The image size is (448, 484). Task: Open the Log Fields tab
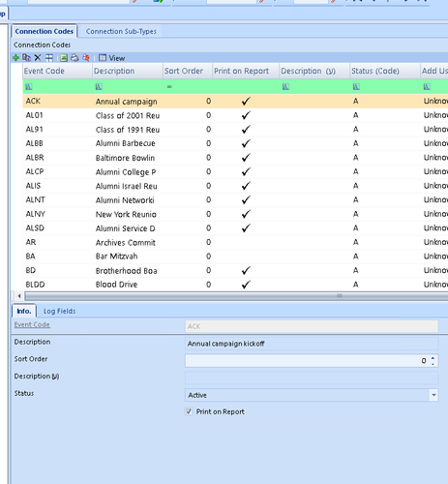[x=59, y=311]
